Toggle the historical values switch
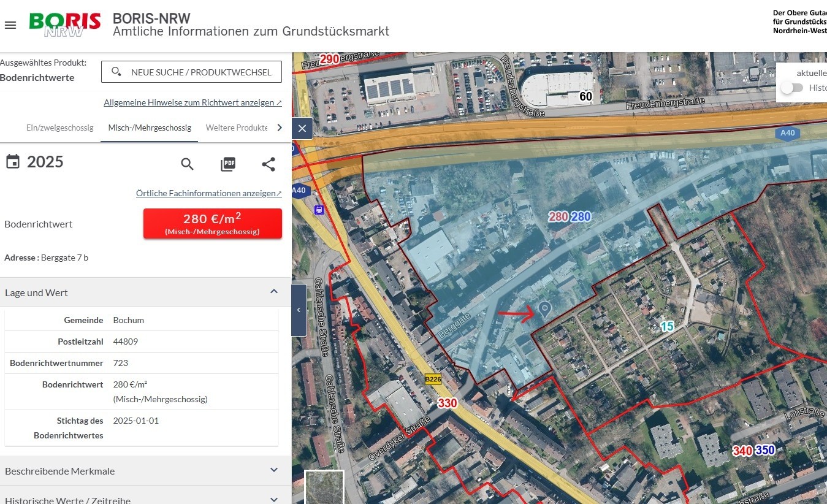827x504 pixels. tap(791, 88)
